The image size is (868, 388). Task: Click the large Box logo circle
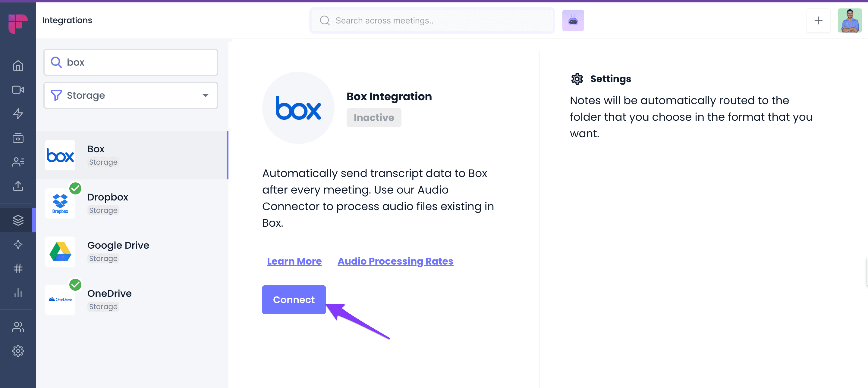(298, 108)
